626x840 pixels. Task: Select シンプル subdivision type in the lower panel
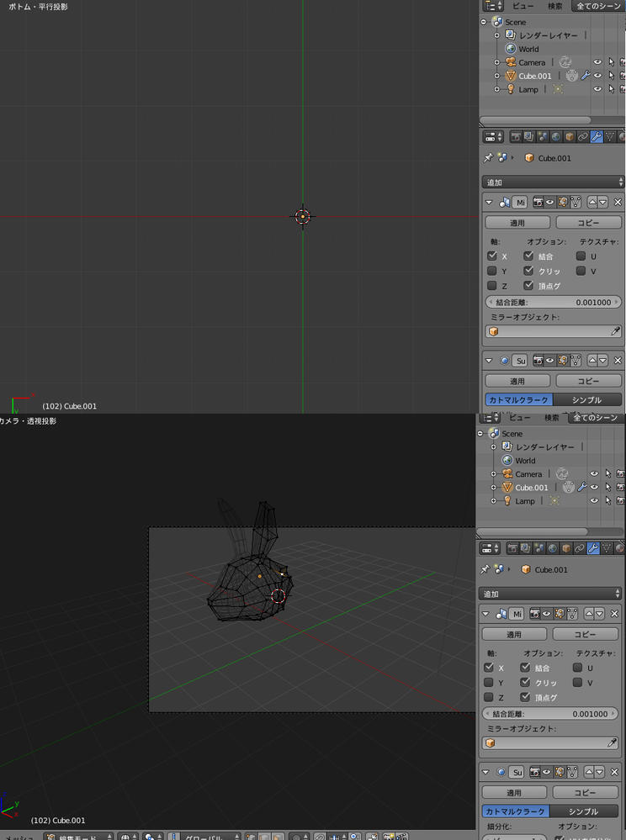(x=584, y=811)
